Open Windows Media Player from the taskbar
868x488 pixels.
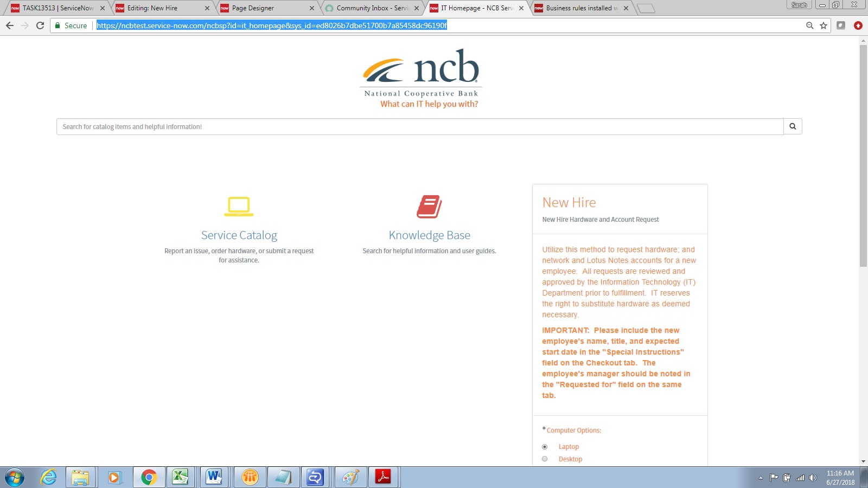coord(114,478)
